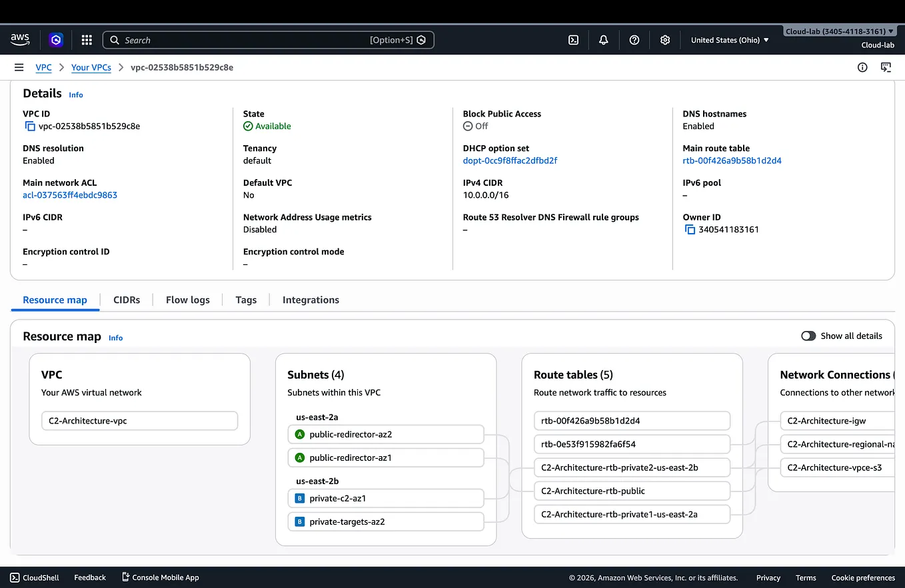
Task: Open the help question mark icon
Action: (x=634, y=40)
